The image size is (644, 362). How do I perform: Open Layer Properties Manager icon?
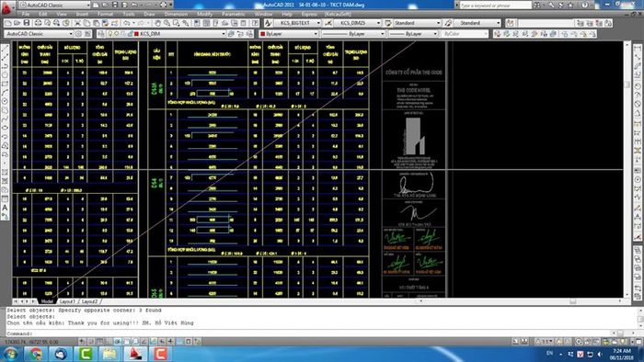pyautogui.click(x=101, y=34)
